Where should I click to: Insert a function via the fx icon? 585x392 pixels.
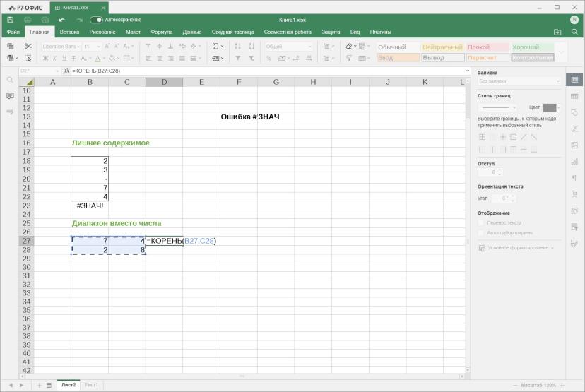[x=66, y=71]
